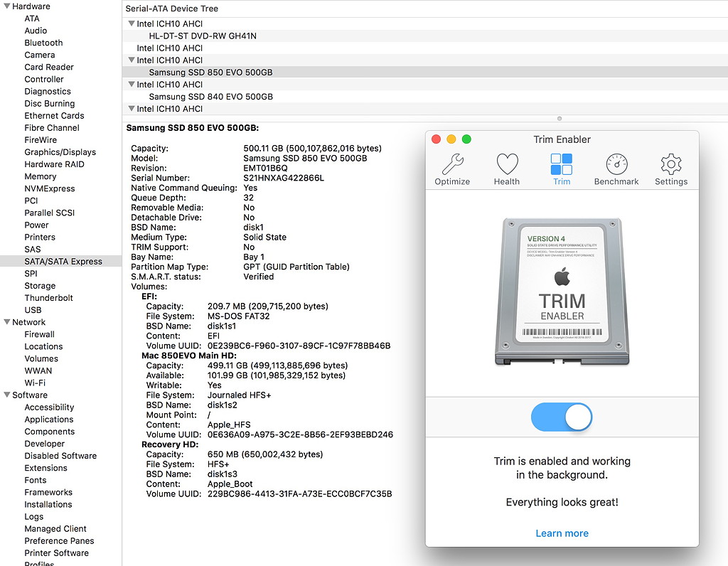Select SATA/SATA Express in the sidebar
The height and width of the screenshot is (566, 728).
pyautogui.click(x=61, y=262)
